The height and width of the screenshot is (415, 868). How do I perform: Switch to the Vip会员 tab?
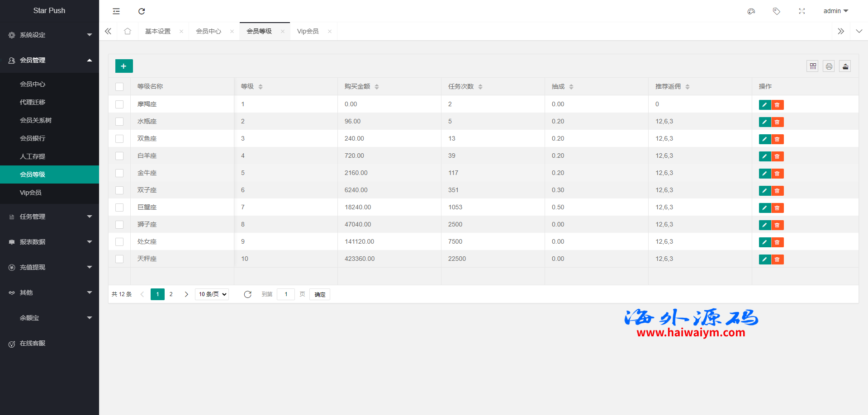pyautogui.click(x=308, y=31)
